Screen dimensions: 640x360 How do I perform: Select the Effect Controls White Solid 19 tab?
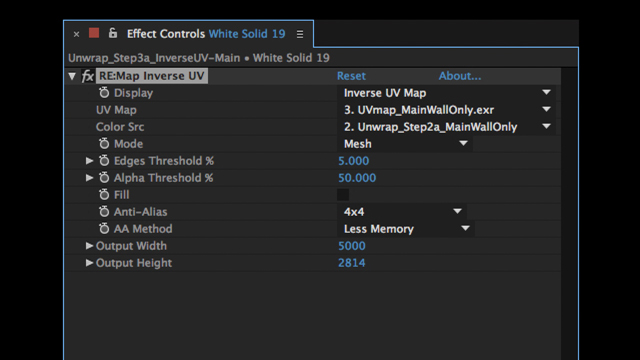point(206,34)
